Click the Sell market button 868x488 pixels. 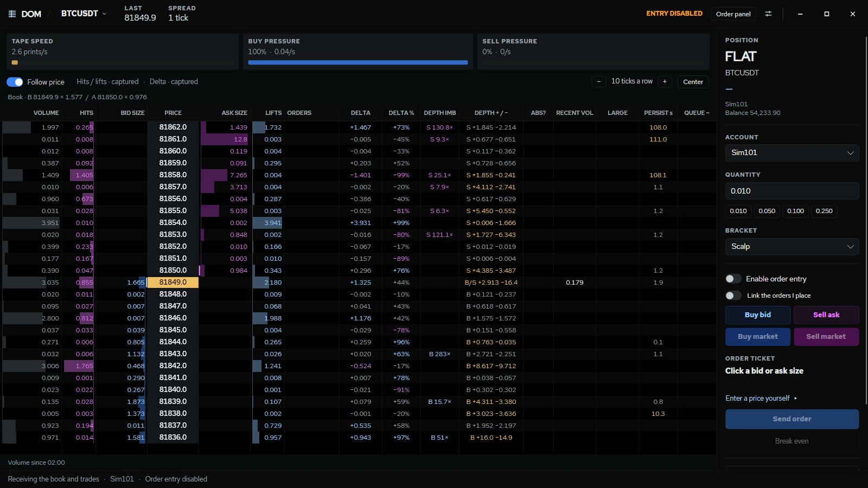[x=826, y=337]
